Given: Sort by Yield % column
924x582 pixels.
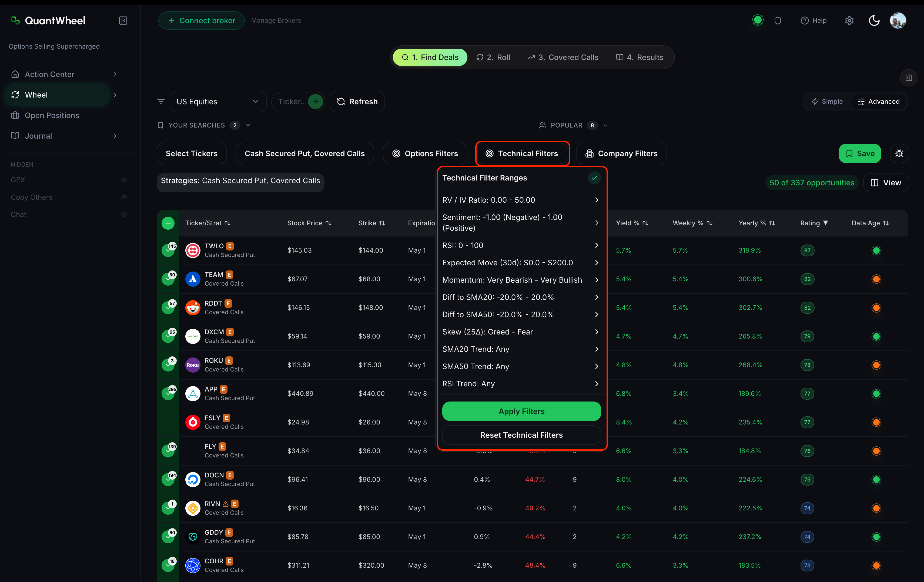Looking at the screenshot, I should click(x=632, y=223).
